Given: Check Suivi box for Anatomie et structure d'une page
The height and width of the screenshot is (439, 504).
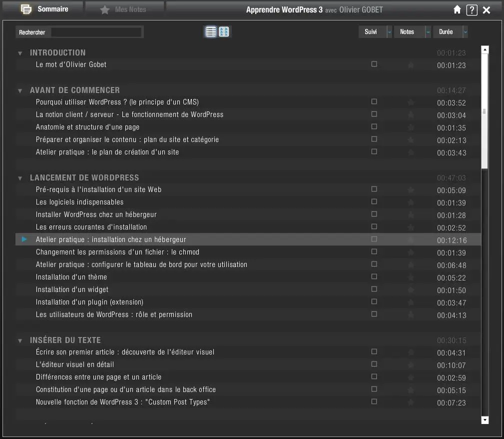Looking at the screenshot, I should click(374, 126).
